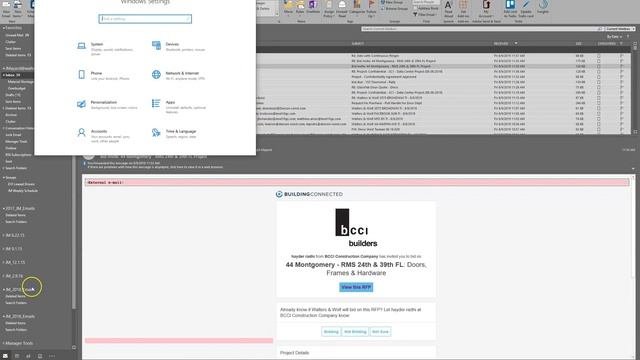This screenshot has width=640, height=360.
Task: Open the By Date sort dropdown
Action: (x=614, y=37)
